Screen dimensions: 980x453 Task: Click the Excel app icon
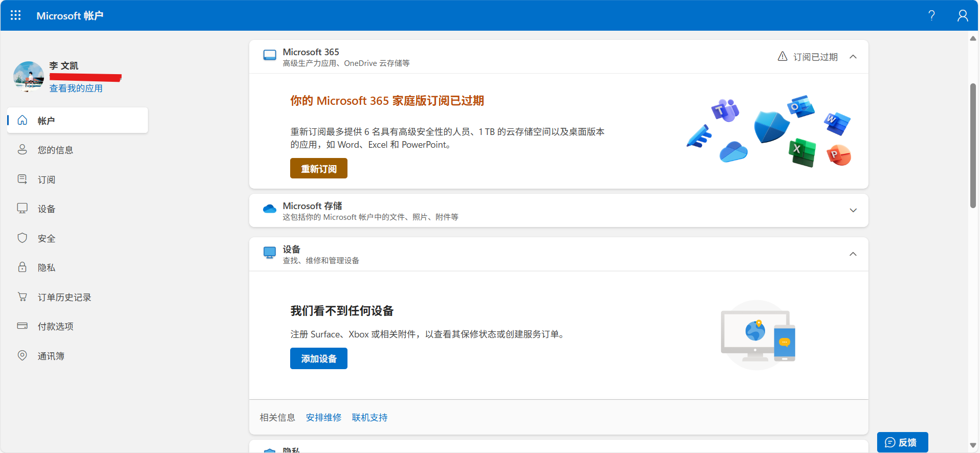point(802,152)
